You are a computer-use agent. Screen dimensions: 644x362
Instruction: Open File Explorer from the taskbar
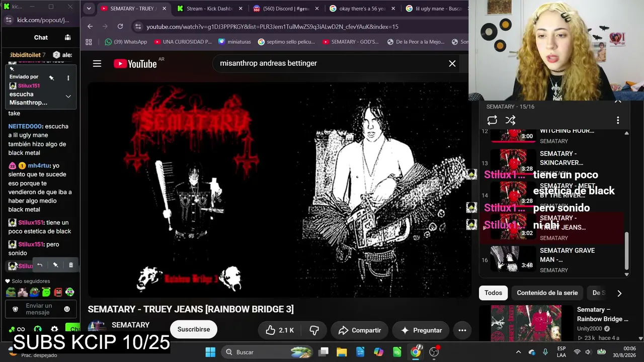tap(342, 352)
